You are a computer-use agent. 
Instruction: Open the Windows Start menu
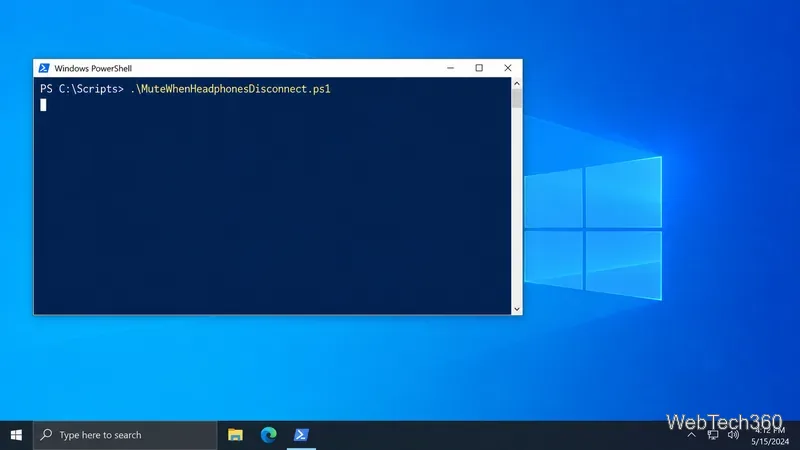16,435
